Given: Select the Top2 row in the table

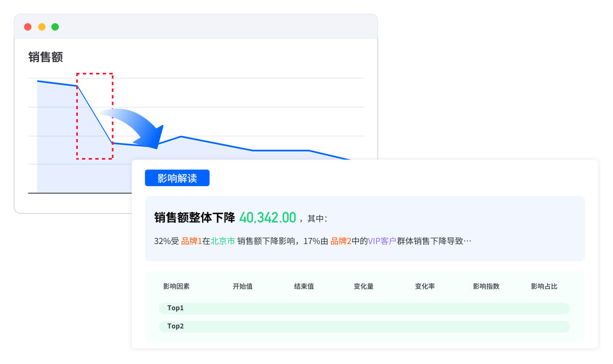Looking at the screenshot, I should click(364, 326).
